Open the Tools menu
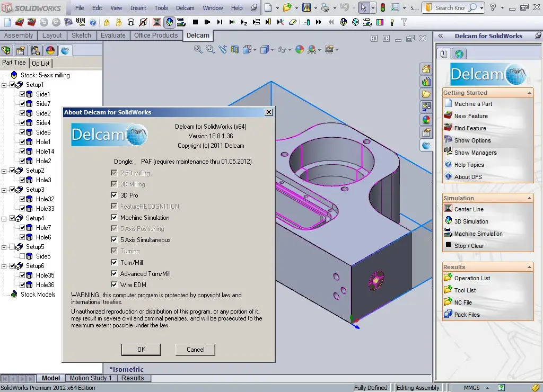This screenshot has height=392, width=543. [161, 8]
